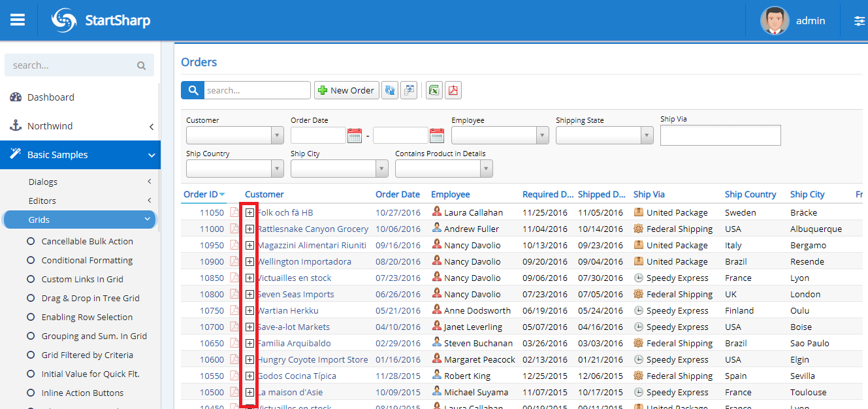Viewport: 868px width, 409px height.
Task: Expand the row for Wartian Herkku
Action: [x=249, y=310]
